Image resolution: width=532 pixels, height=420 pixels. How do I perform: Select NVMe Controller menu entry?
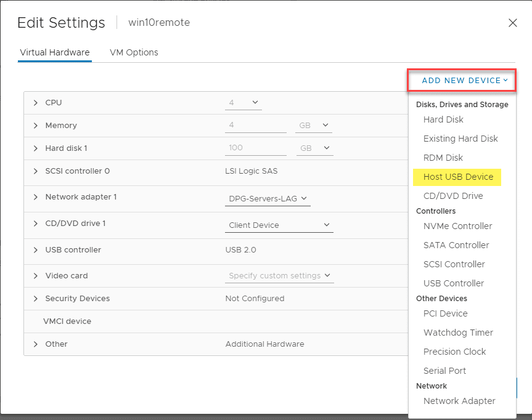457,226
